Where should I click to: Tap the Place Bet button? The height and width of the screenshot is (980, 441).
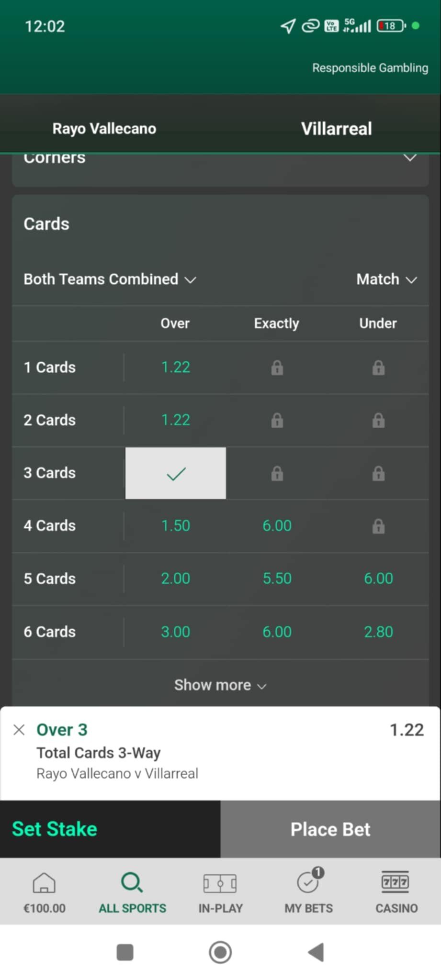[330, 829]
